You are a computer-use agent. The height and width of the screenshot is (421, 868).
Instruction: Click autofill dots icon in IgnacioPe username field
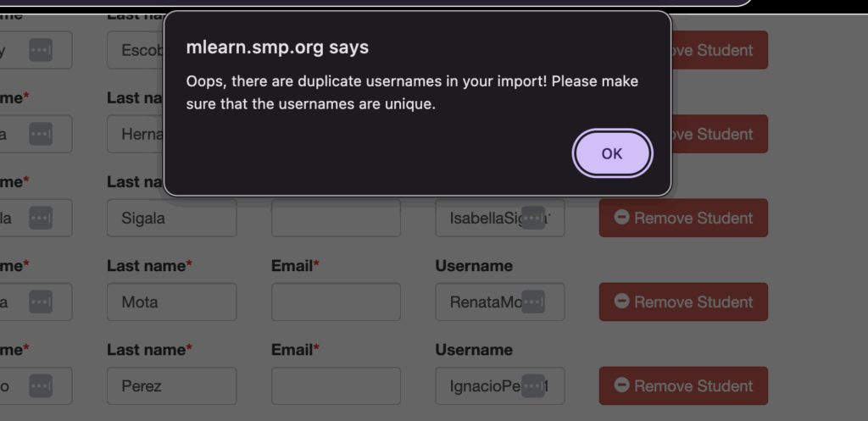[532, 385]
